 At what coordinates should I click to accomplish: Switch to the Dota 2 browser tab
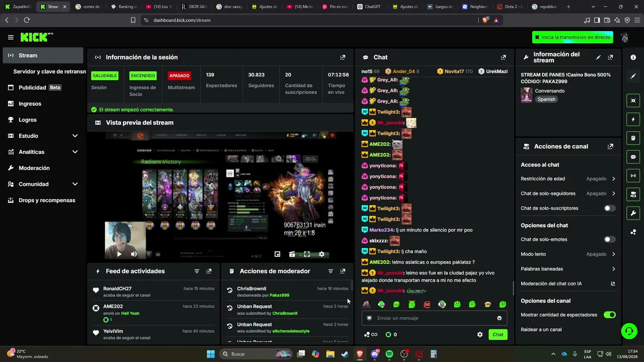(509, 7)
